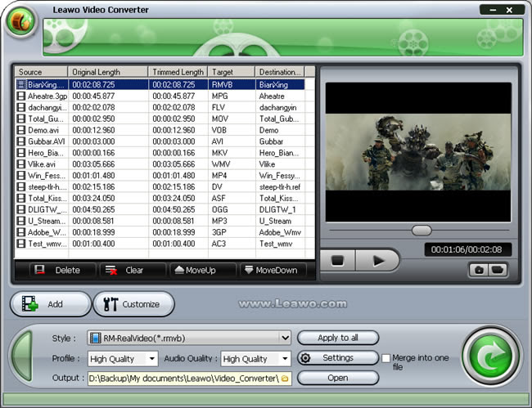Image resolution: width=532 pixels, height=408 pixels.
Task: Open the Profile quality dropdown
Action: (152, 358)
